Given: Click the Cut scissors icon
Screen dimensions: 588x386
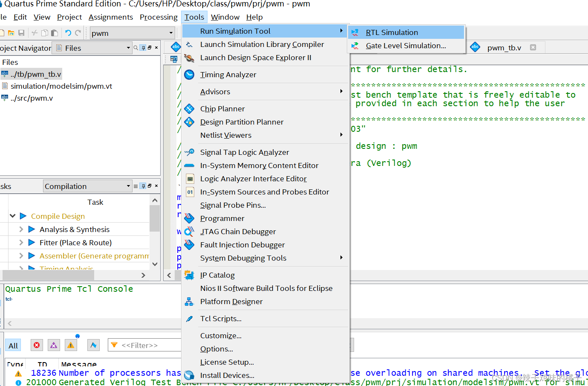Looking at the screenshot, I should point(35,33).
